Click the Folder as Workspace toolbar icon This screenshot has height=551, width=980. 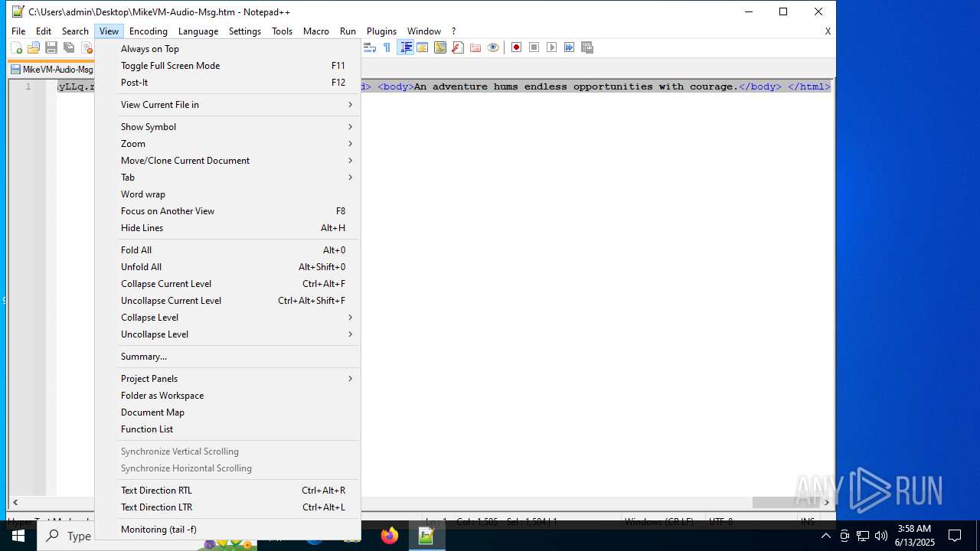click(475, 47)
